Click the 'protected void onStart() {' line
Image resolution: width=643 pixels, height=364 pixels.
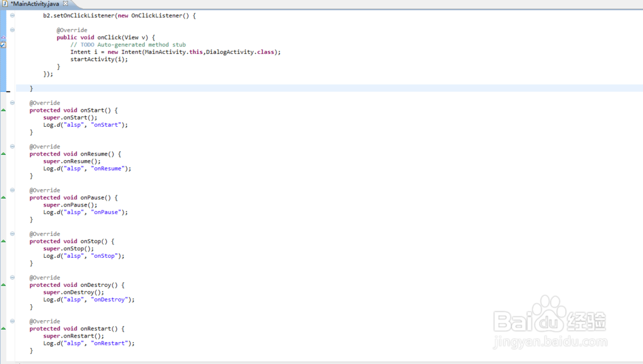73,111
